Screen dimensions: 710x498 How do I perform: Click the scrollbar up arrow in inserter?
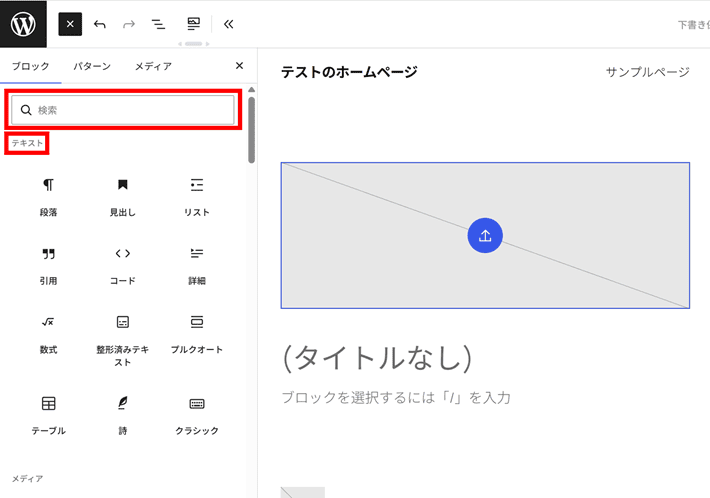pyautogui.click(x=251, y=90)
